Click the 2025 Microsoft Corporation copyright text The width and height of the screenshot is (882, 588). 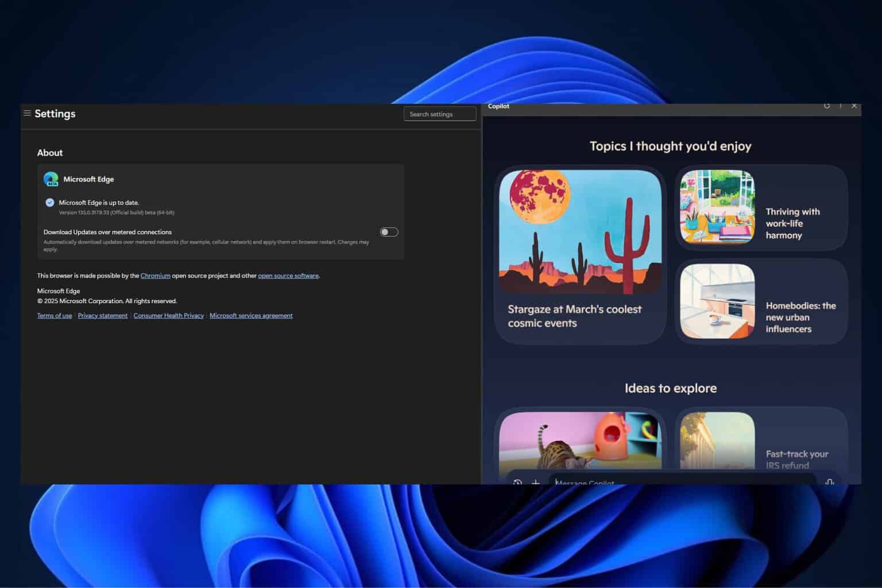[107, 301]
